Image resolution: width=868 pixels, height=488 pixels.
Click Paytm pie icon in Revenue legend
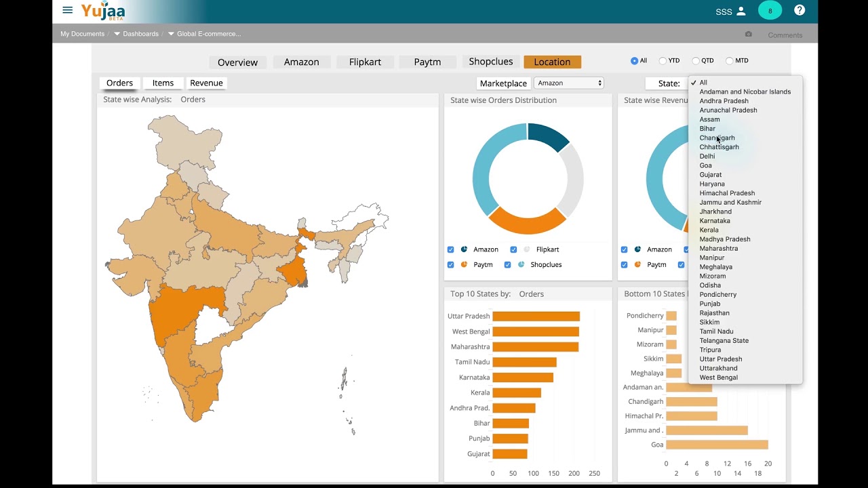coord(638,264)
